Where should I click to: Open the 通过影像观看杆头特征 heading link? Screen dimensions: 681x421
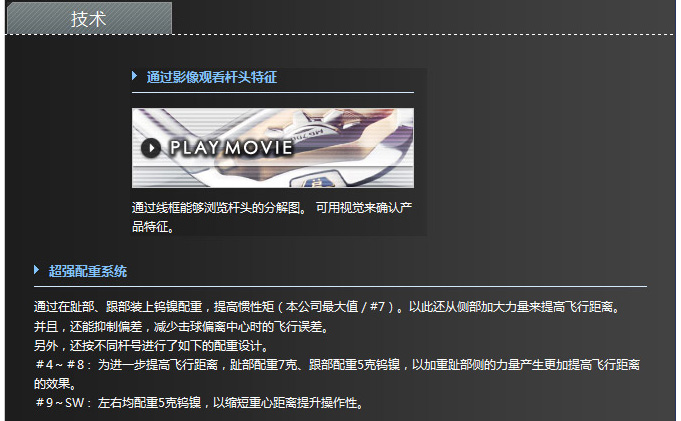(x=212, y=77)
